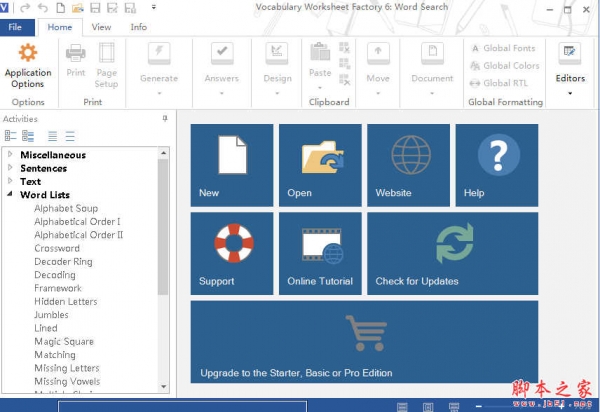The height and width of the screenshot is (412, 600).
Task: Switch to the Info tab
Action: [x=139, y=27]
